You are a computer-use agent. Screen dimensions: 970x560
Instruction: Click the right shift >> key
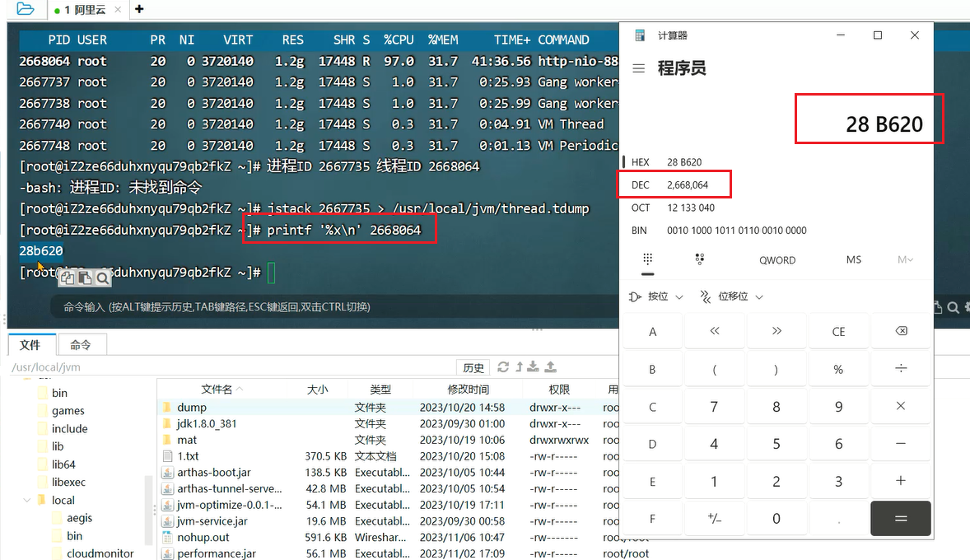click(776, 332)
